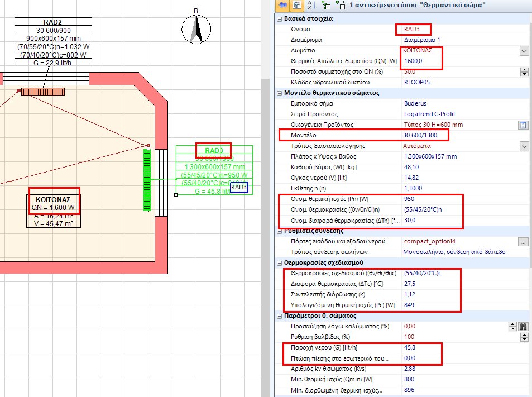Click the exponent n value 1,3000
Image resolution: width=532 pixels, height=397 pixels.
coord(413,188)
